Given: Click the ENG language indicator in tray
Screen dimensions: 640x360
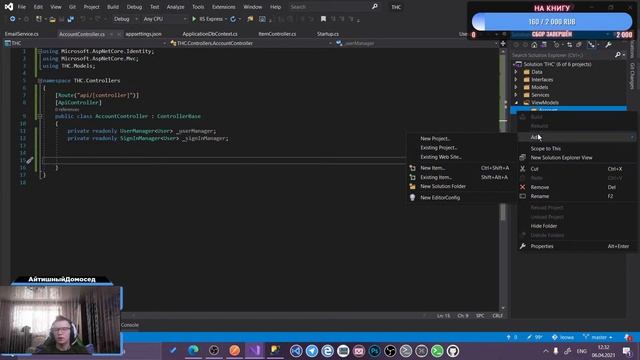Looking at the screenshot, I should [582, 351].
